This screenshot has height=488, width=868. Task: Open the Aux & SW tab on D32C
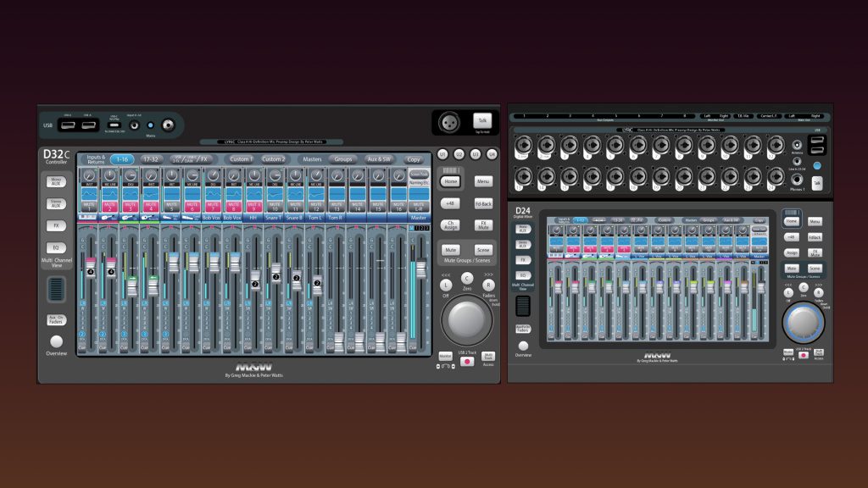(x=379, y=159)
